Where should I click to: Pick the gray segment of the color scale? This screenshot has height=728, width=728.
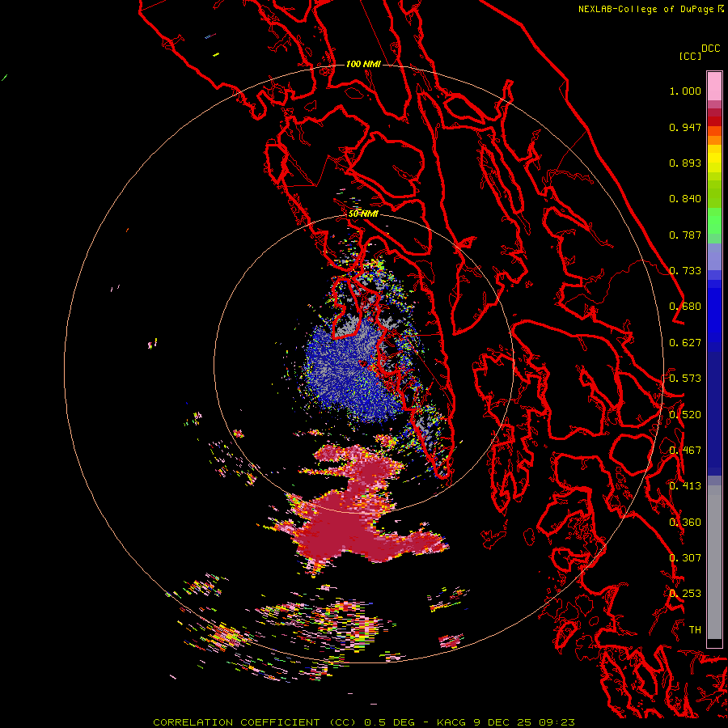tap(714, 562)
